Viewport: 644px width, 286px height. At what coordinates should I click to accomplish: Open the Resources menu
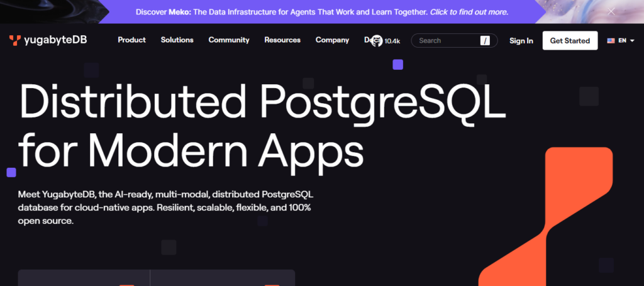pyautogui.click(x=282, y=40)
